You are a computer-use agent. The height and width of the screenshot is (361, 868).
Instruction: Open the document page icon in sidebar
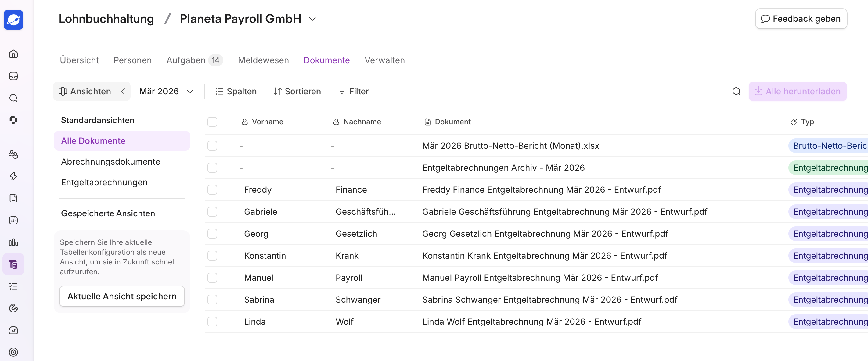coord(13,198)
